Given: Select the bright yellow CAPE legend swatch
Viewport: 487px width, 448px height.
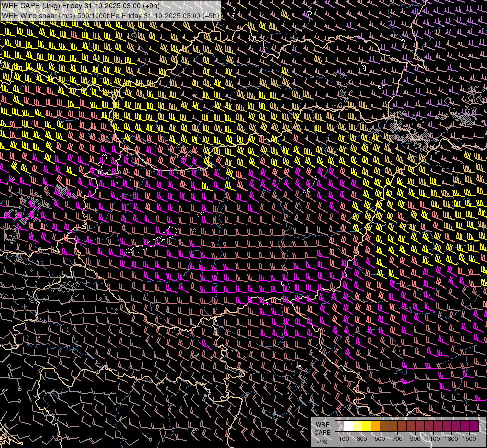Looking at the screenshot, I should tap(367, 426).
